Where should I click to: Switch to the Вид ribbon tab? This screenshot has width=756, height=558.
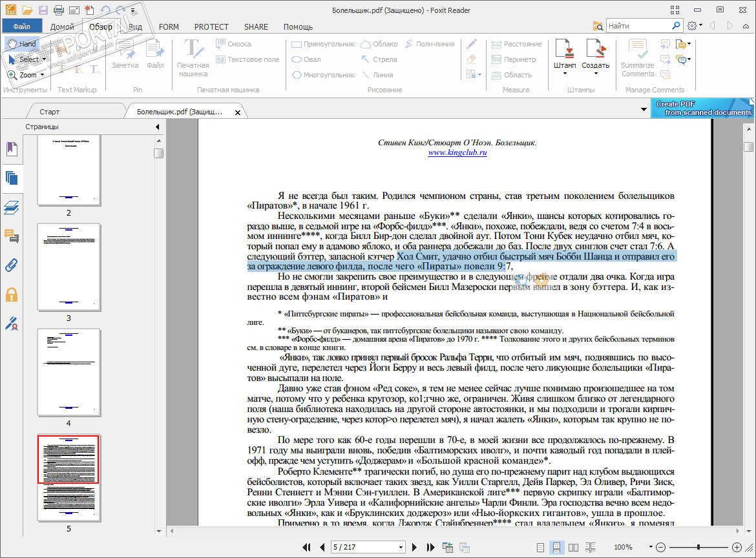[x=136, y=27]
